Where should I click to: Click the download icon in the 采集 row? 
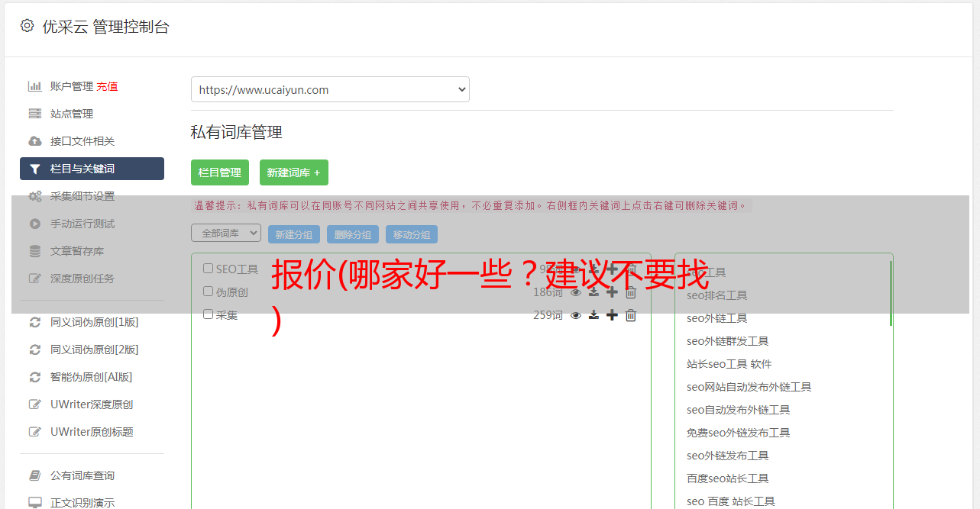(x=593, y=315)
